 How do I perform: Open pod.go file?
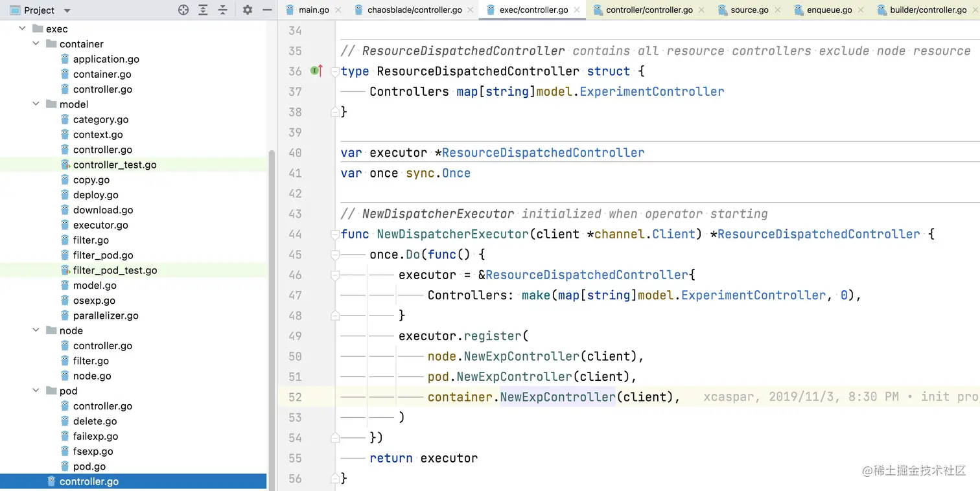click(89, 466)
